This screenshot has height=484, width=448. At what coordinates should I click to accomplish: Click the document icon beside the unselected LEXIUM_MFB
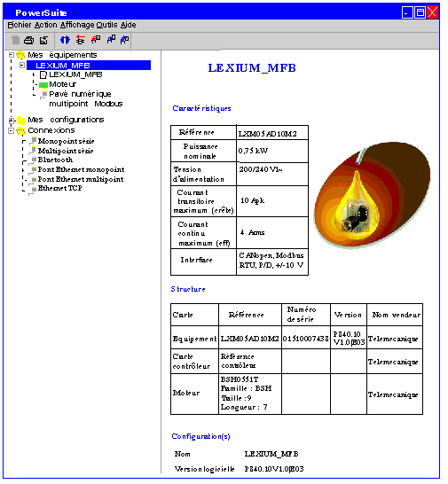[x=43, y=74]
